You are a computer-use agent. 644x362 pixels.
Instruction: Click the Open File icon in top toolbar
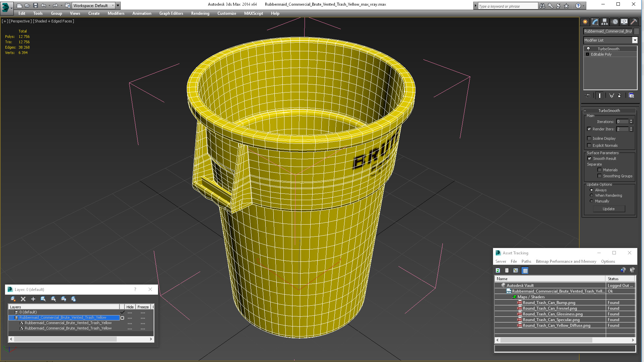pyautogui.click(x=27, y=5)
